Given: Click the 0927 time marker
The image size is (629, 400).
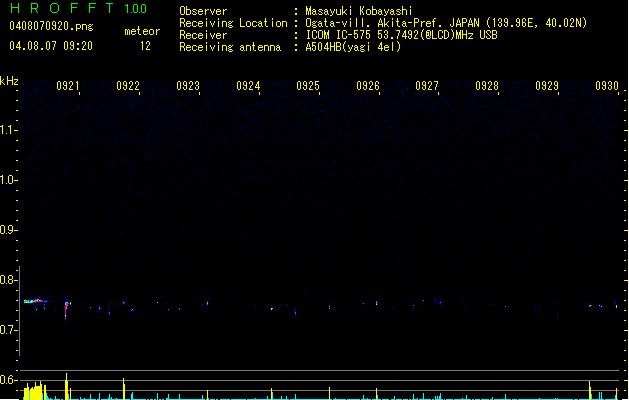Looking at the screenshot, I should [x=427, y=86].
